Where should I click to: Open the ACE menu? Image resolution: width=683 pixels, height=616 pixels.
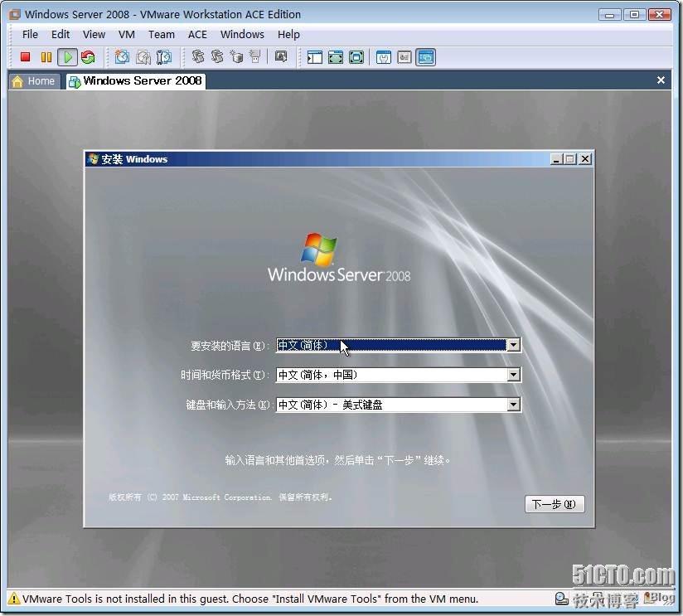(197, 35)
